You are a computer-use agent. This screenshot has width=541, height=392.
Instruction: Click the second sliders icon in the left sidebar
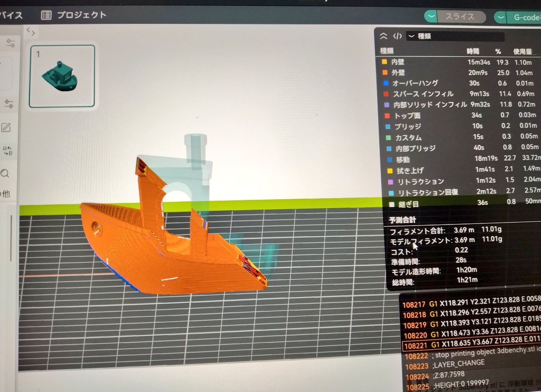pos(9,104)
